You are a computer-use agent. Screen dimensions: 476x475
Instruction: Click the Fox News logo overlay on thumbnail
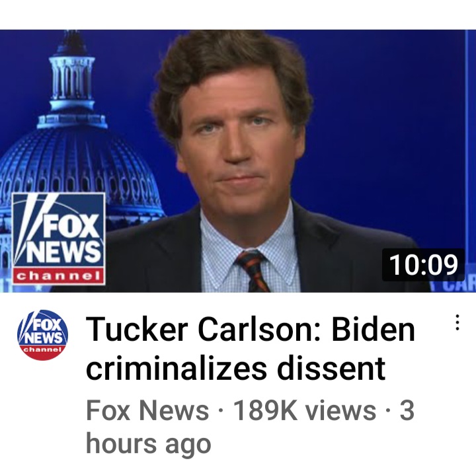pos(59,239)
